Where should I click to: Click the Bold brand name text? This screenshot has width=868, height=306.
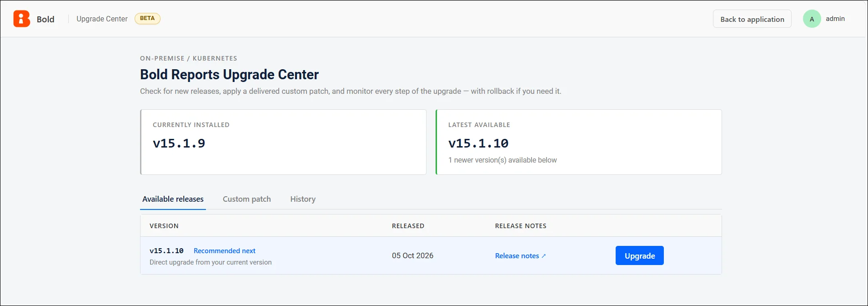[x=45, y=19]
